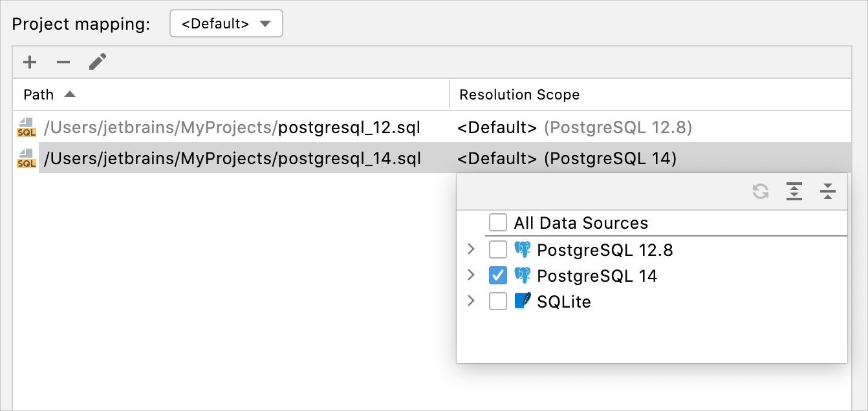
Task: Uncheck the PostgreSQL 14 checkbox
Action: pyautogui.click(x=498, y=275)
